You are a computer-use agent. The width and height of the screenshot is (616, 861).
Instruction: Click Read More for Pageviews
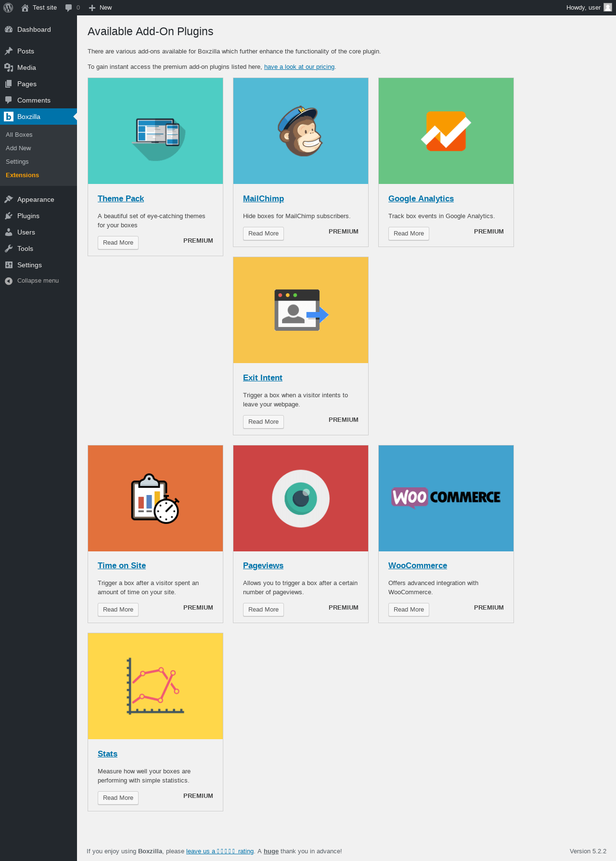coord(263,610)
